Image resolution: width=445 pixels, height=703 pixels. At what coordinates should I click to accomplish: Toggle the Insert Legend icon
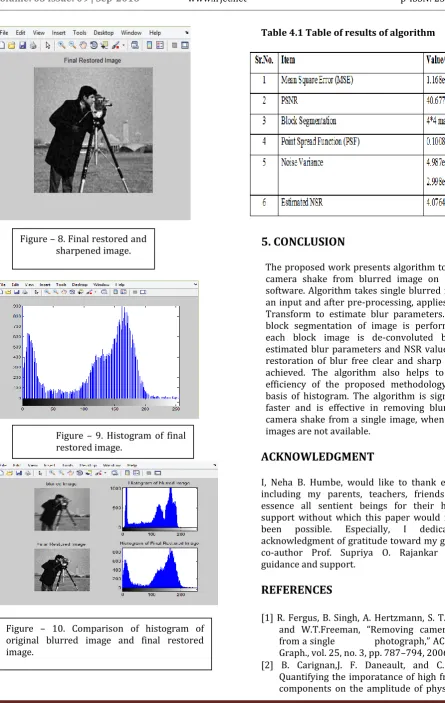[160, 45]
